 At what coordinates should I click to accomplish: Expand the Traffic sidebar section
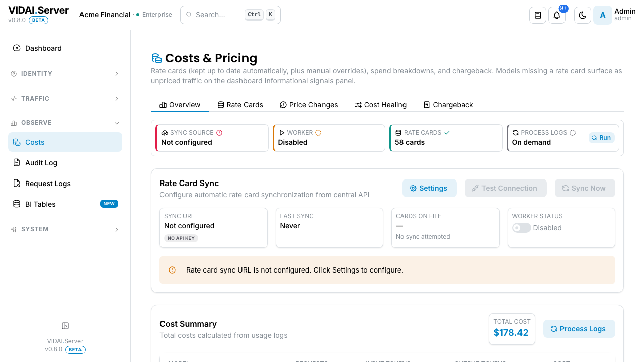65,99
